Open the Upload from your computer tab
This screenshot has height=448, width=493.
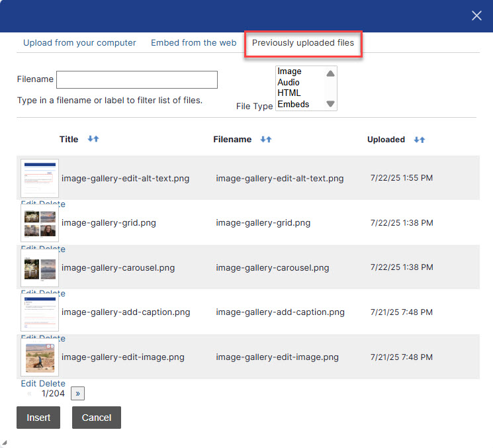(79, 43)
